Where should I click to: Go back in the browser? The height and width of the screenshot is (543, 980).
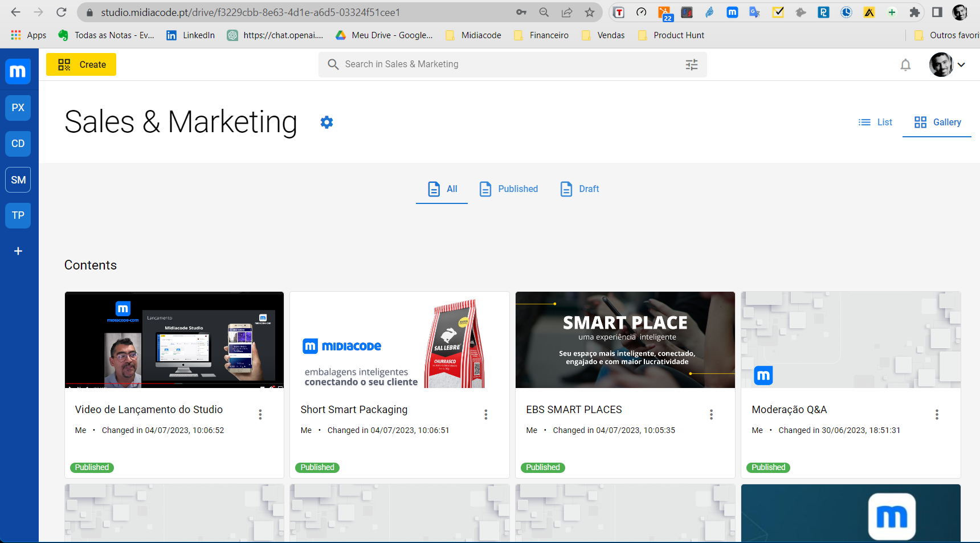coord(15,12)
